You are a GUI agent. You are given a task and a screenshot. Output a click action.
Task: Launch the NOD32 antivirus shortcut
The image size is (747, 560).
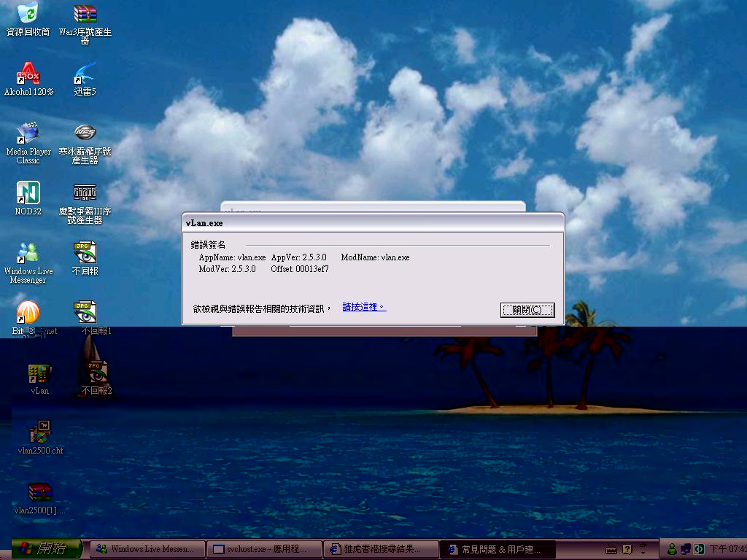(x=28, y=193)
